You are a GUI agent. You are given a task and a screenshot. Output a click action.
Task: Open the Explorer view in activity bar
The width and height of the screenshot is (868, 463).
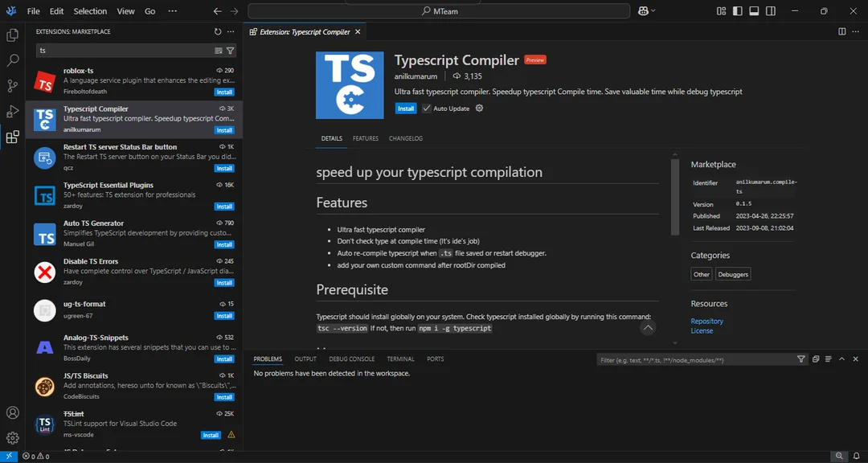click(x=12, y=35)
